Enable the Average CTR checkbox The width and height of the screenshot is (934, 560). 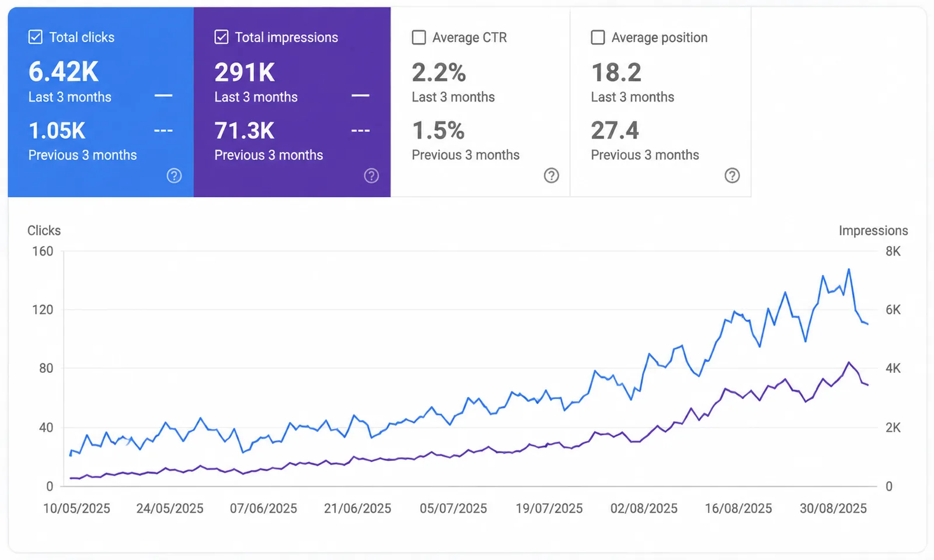(419, 37)
